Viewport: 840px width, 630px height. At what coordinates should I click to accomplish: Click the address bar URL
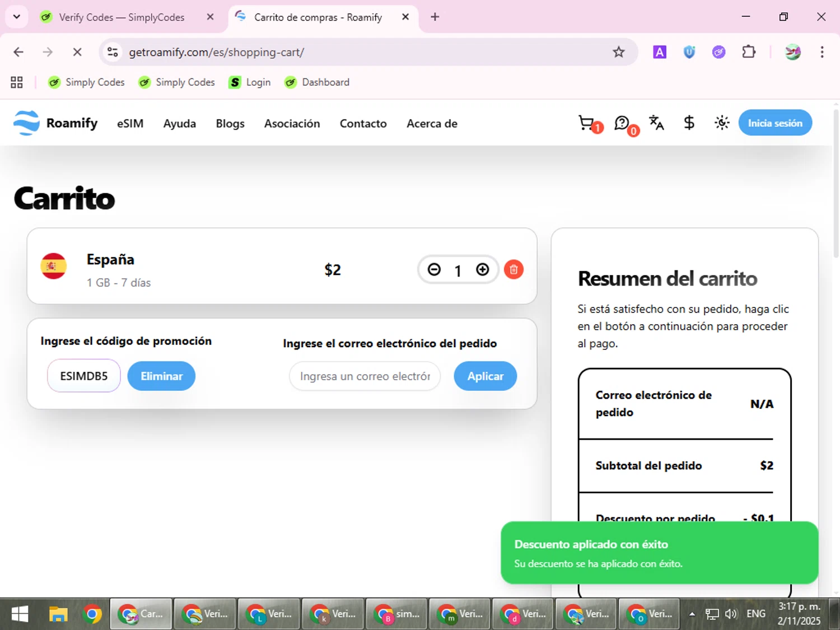pos(216,52)
